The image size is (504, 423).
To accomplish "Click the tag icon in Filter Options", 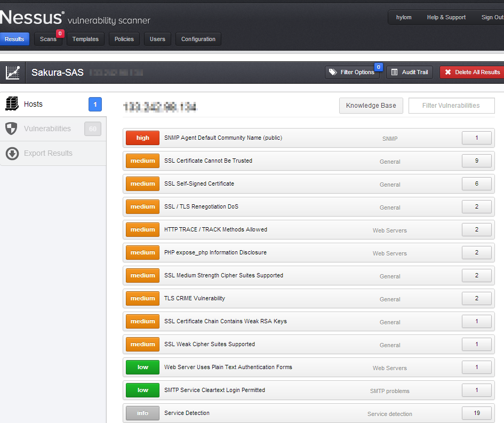I will [x=333, y=72].
